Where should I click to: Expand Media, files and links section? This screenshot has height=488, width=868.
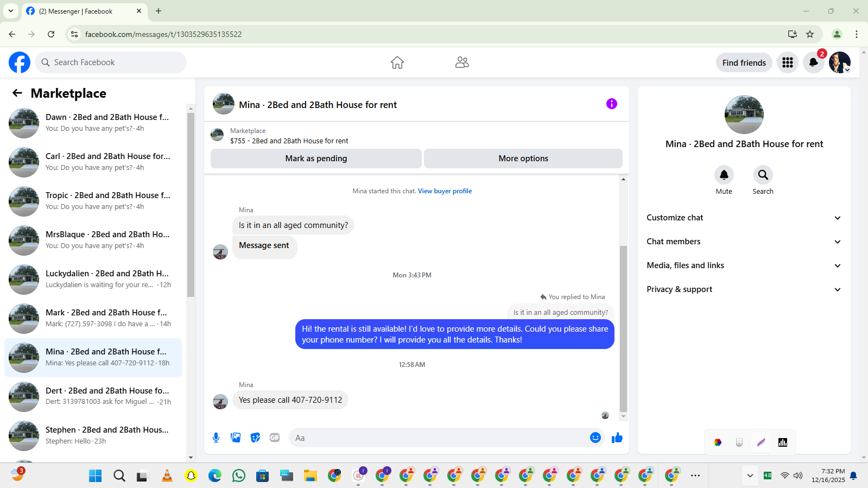click(x=744, y=265)
